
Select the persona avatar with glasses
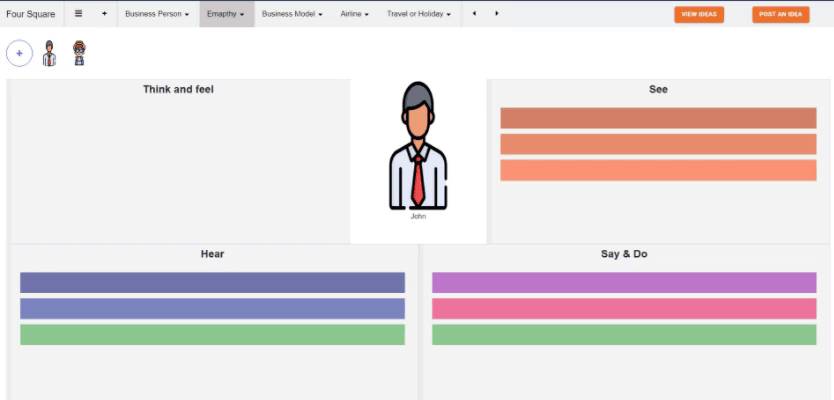(x=79, y=54)
